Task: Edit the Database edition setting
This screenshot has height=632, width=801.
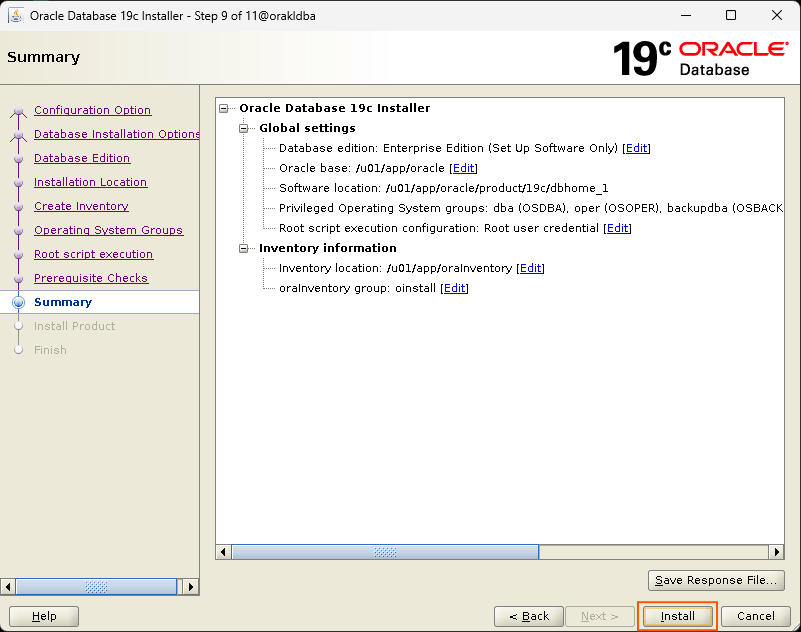Action: click(637, 148)
